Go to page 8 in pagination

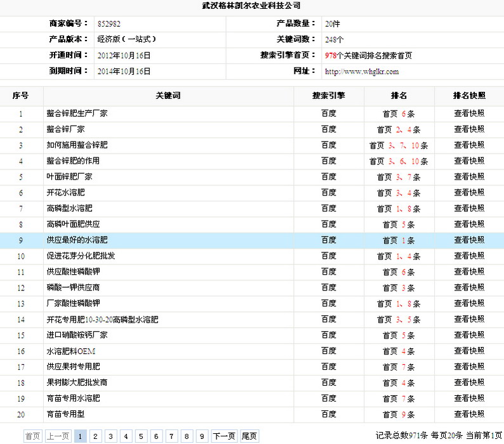(x=187, y=436)
